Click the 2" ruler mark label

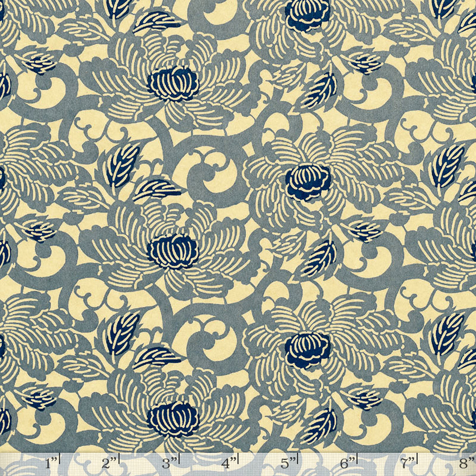tap(109, 463)
